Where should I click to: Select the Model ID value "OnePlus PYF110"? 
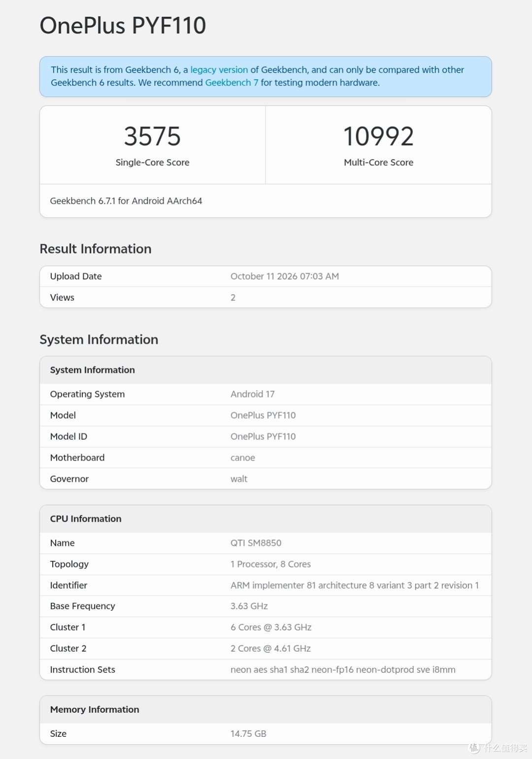click(x=263, y=436)
